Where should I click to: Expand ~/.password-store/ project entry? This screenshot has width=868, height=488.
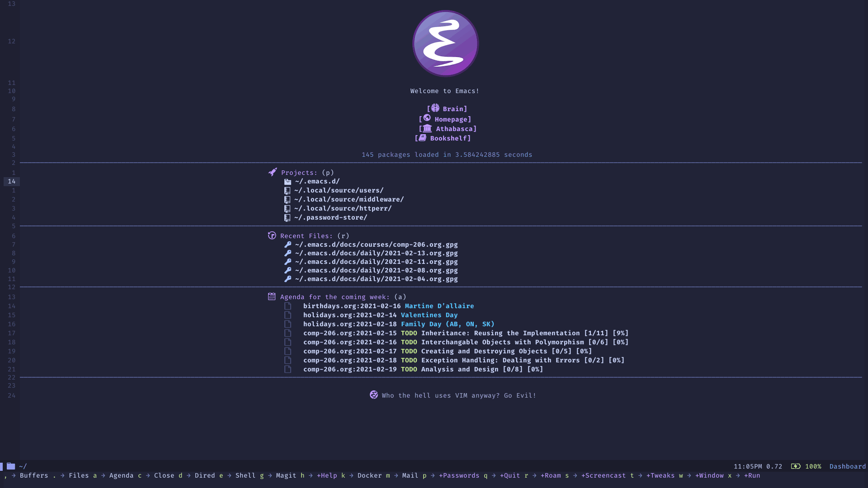(330, 217)
